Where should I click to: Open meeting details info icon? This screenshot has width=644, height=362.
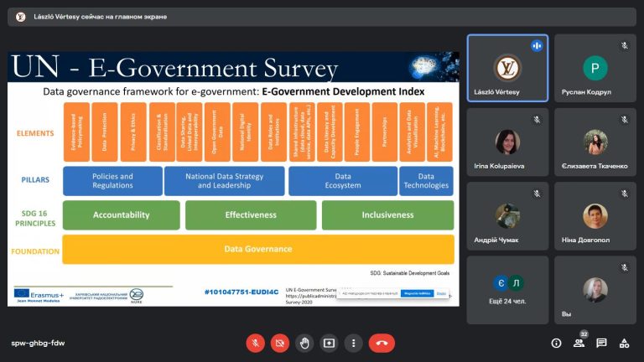coord(556,343)
